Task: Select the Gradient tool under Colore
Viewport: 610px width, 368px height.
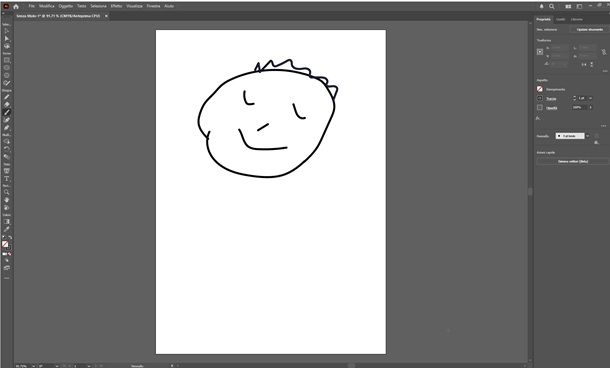Action: (7, 222)
